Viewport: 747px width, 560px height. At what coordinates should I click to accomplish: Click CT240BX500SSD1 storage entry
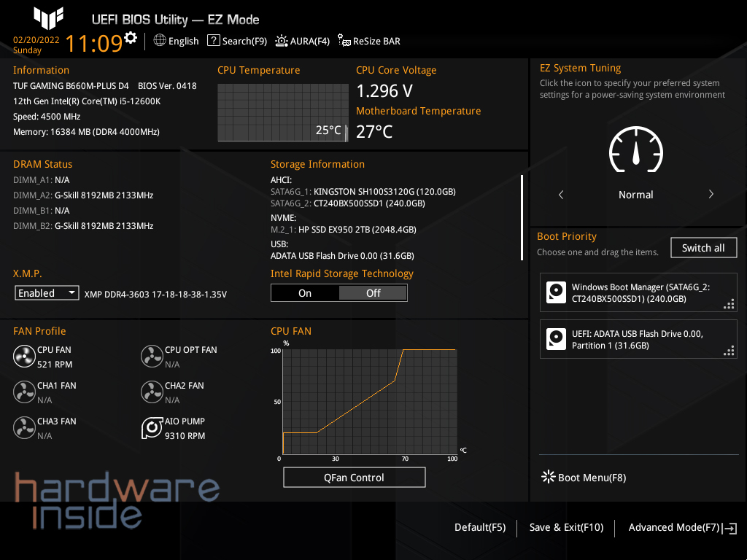tap(348, 203)
